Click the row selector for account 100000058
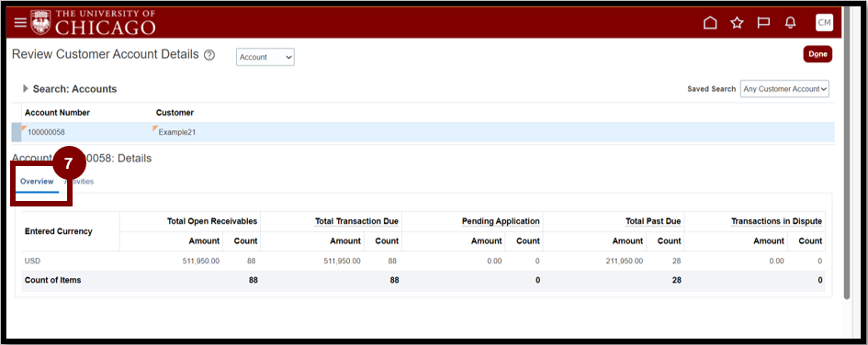Screen dimensions: 868x345 pos(16,133)
